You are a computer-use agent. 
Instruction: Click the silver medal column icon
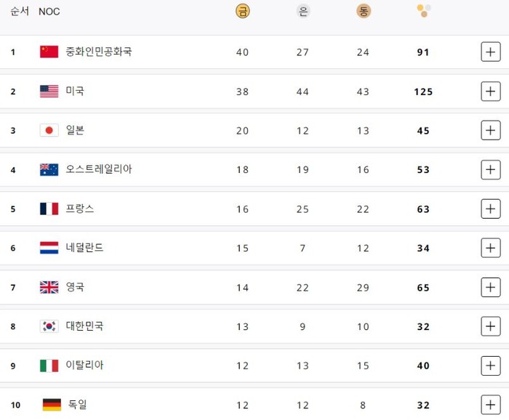click(303, 11)
